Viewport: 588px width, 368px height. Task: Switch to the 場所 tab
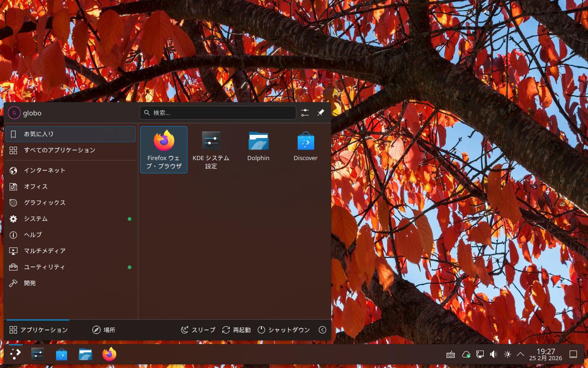[104, 330]
